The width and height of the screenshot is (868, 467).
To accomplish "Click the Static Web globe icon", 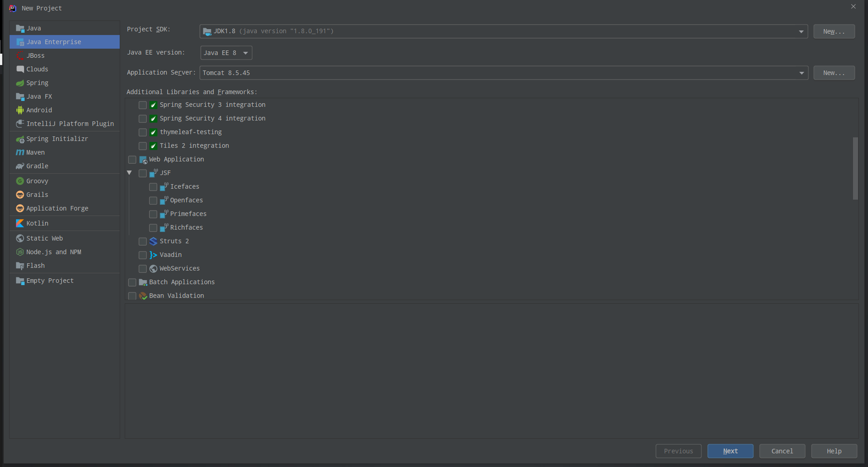I will pos(20,238).
